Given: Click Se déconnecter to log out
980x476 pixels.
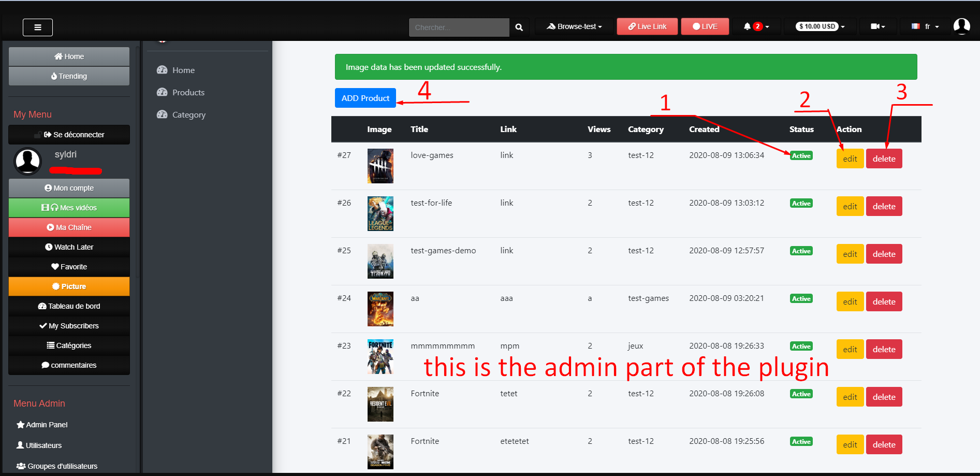Looking at the screenshot, I should click(x=69, y=135).
